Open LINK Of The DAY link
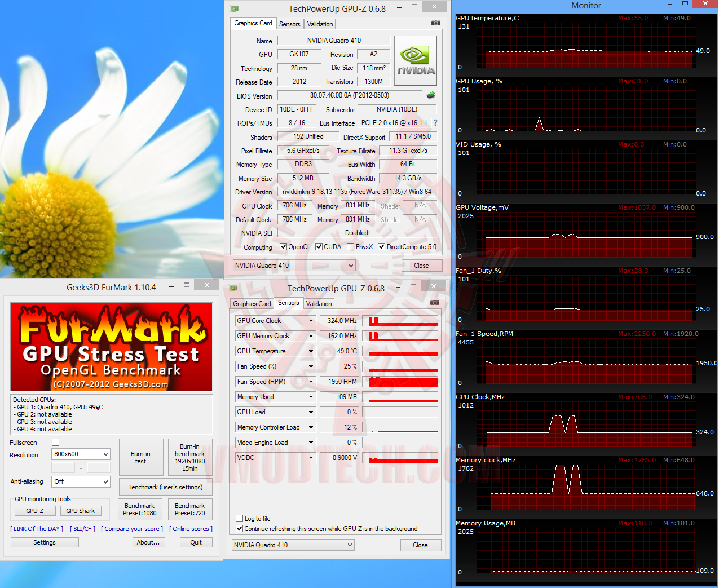The image size is (719, 588). click(37, 529)
